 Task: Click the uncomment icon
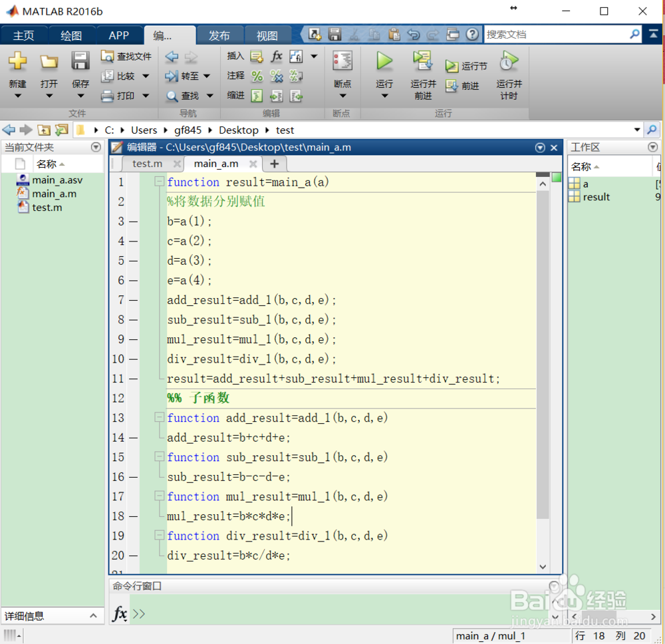point(277,76)
